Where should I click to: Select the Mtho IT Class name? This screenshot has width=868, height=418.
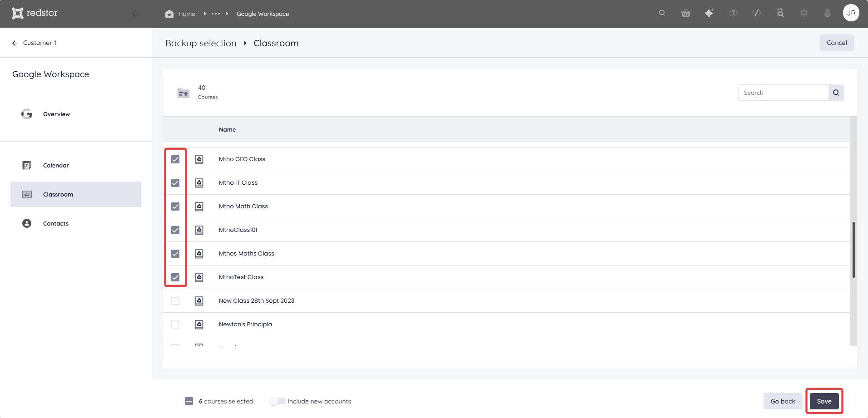tap(238, 182)
